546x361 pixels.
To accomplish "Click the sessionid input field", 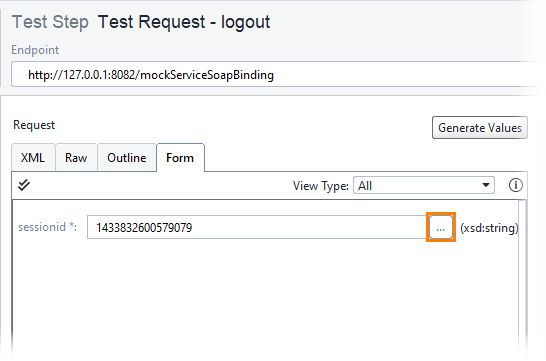I will (x=257, y=227).
